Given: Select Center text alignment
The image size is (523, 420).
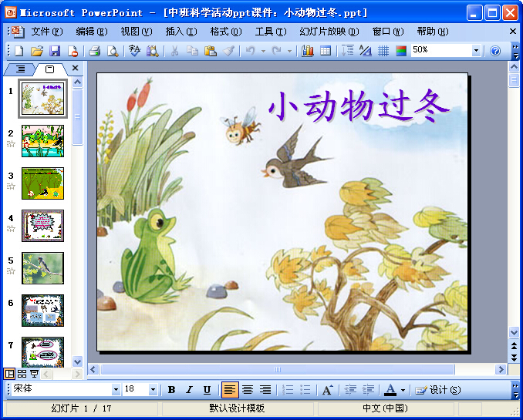Looking at the screenshot, I should pos(248,390).
